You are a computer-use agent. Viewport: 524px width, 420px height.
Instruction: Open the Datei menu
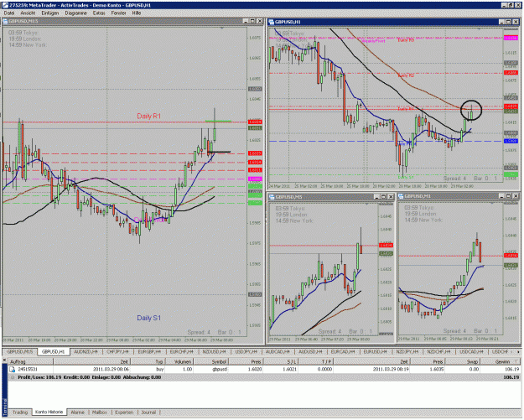pos(8,13)
